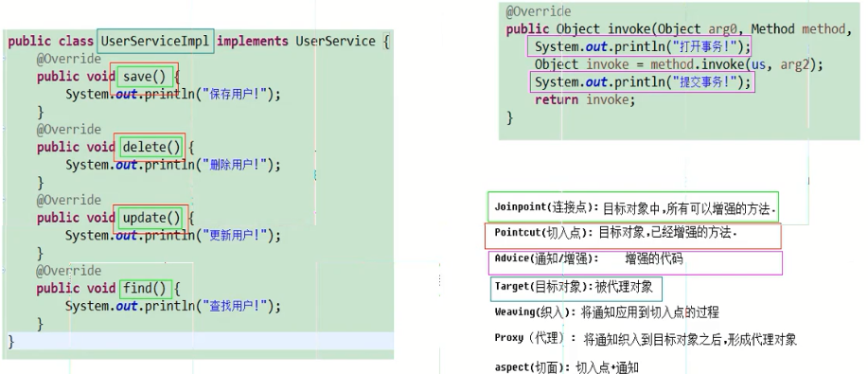
Task: Click definition '增强的代码'
Action: [x=654, y=258]
